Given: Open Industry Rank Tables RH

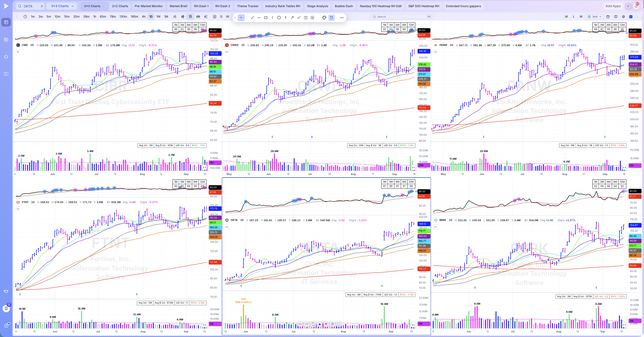Looking at the screenshot, I should [283, 6].
